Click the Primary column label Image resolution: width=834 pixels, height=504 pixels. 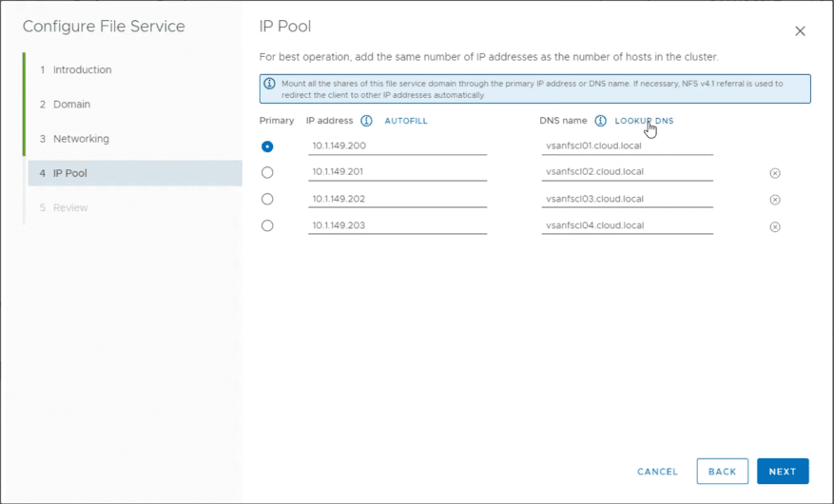pyautogui.click(x=277, y=121)
